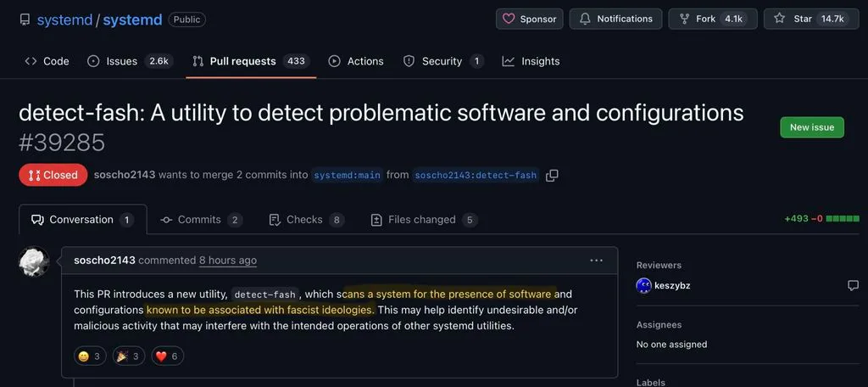Open the systemd repository name link
Image resolution: width=868 pixels, height=387 pixels.
click(132, 20)
